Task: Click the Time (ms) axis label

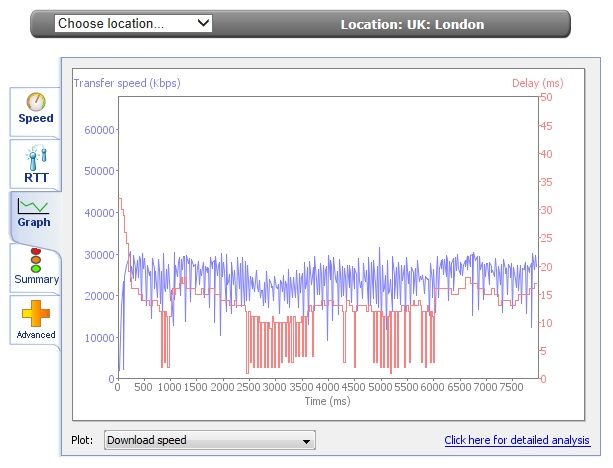Action: [x=328, y=402]
